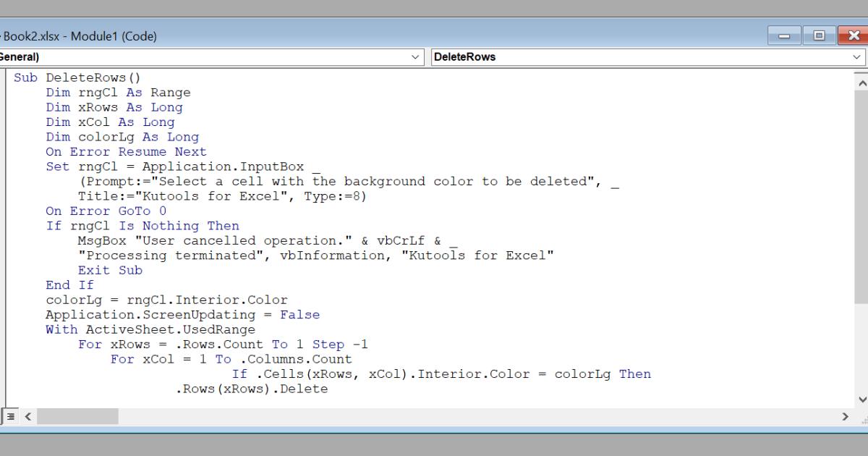Click the ".Rows(xRows).Delete" code line
Viewport: 868px width, 456px height.
click(252, 389)
